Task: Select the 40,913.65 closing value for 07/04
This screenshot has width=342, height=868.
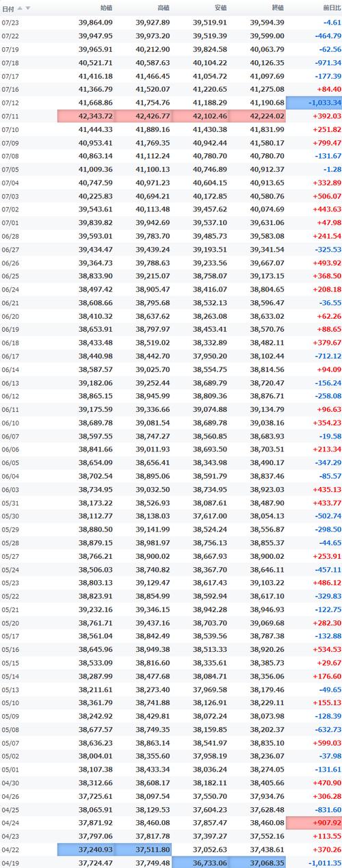Action: pyautogui.click(x=267, y=183)
